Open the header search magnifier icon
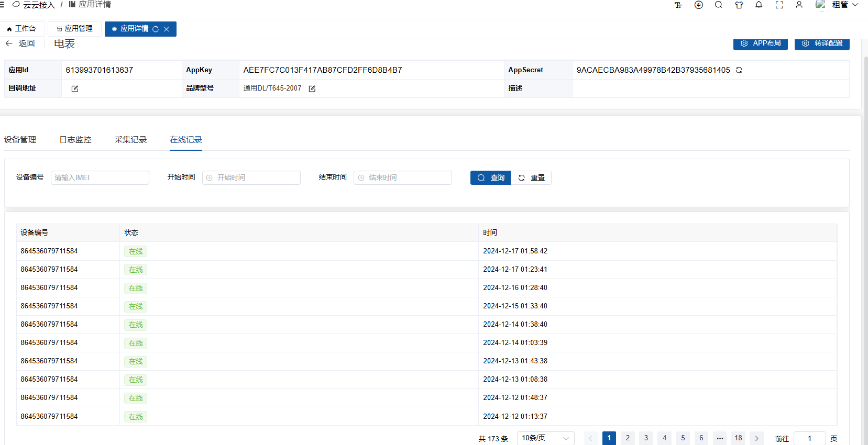The image size is (868, 445). (718, 5)
